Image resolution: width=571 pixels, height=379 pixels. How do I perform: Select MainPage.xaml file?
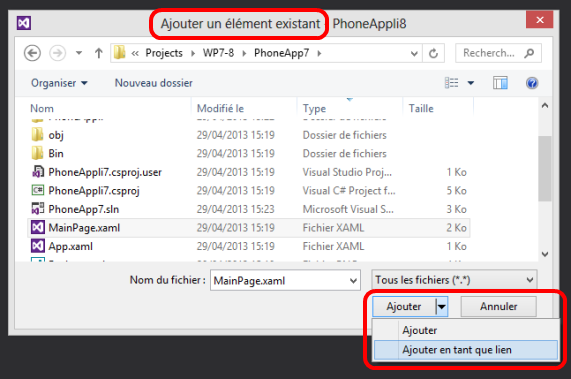(x=249, y=228)
